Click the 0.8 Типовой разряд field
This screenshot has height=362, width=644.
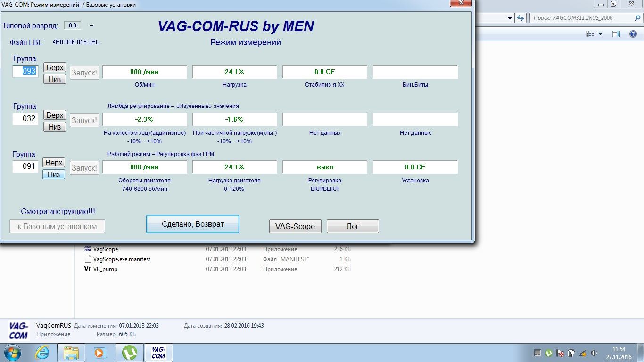point(72,25)
